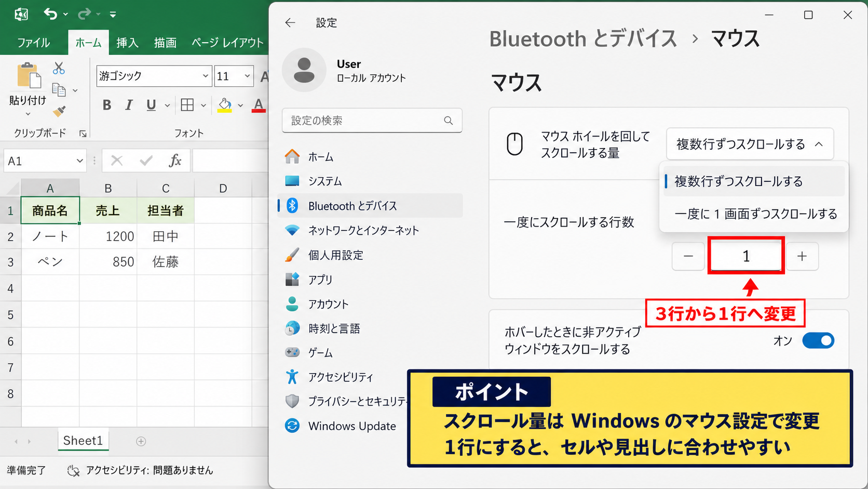Click the accessibility status icon in Excel
The width and height of the screenshot is (868, 489).
(x=73, y=470)
